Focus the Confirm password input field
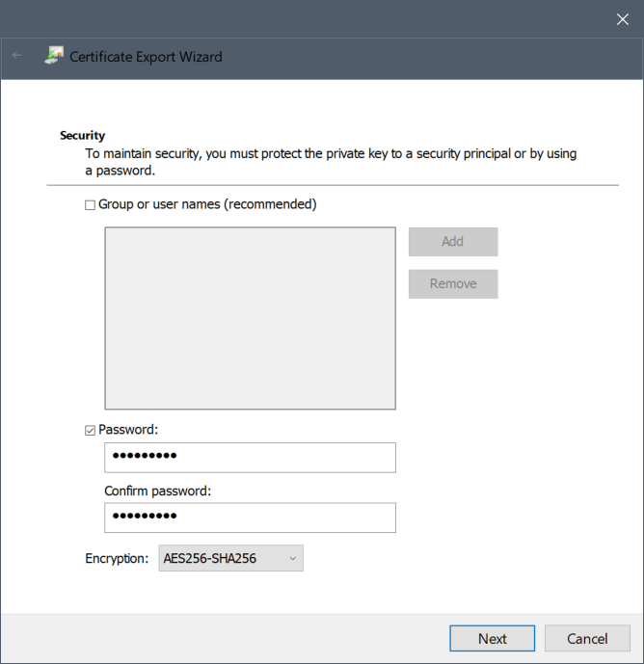Image resolution: width=644 pixels, height=664 pixels. pyautogui.click(x=250, y=518)
